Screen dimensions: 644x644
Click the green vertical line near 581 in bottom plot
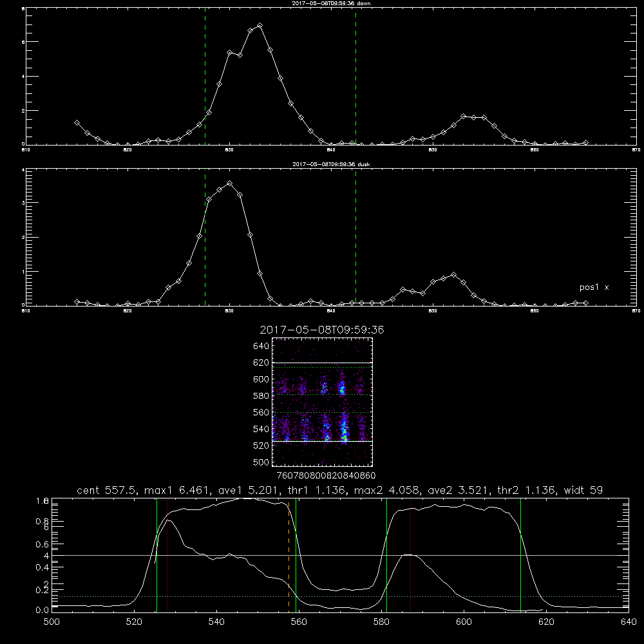[x=386, y=555]
